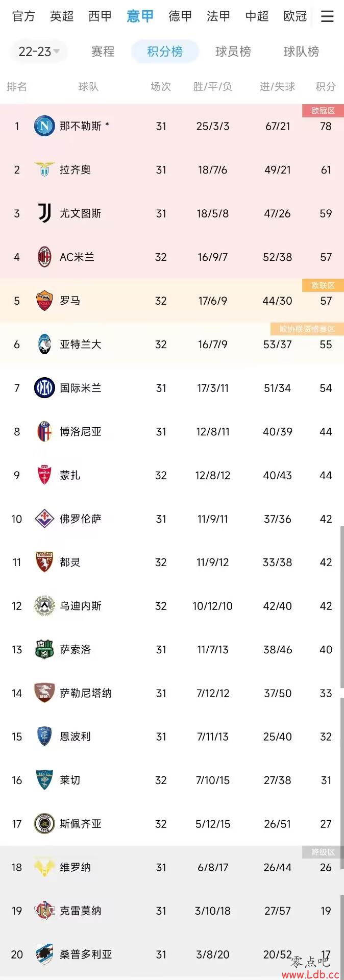
Task: Tap the Sampdoria club crest
Action: tap(44, 954)
